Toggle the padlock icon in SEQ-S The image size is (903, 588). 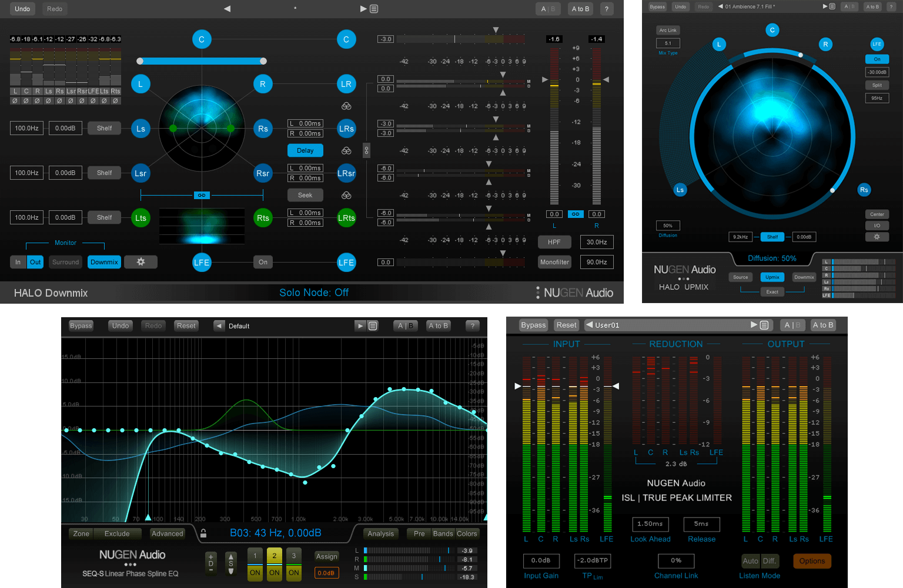pyautogui.click(x=203, y=533)
